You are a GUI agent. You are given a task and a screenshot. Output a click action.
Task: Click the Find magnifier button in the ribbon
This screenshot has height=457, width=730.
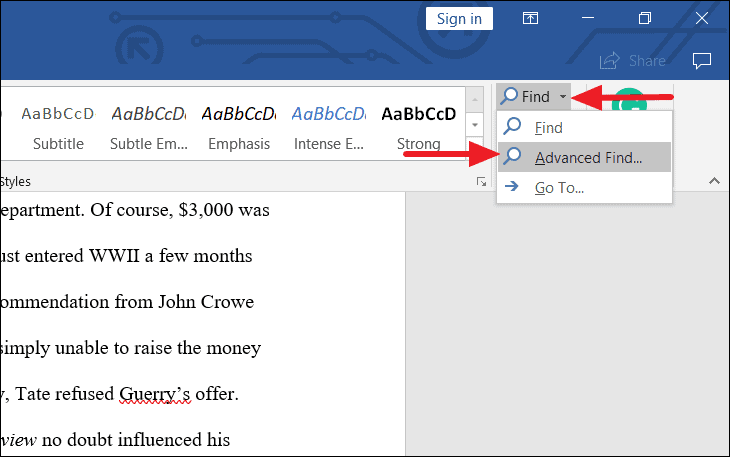(526, 97)
